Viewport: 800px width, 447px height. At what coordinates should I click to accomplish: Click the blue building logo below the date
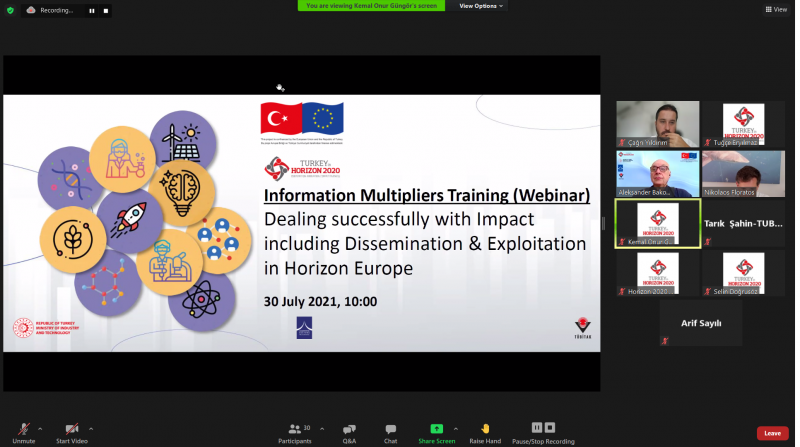click(304, 328)
